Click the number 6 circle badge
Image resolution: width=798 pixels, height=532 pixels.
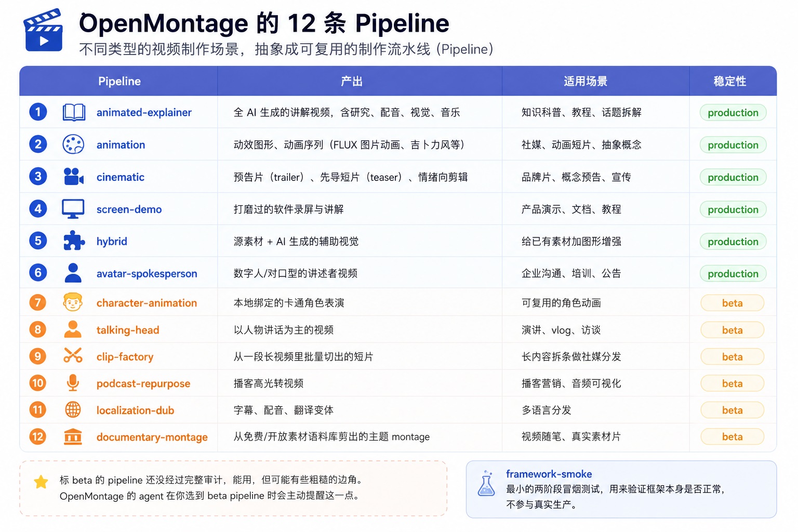click(x=38, y=272)
